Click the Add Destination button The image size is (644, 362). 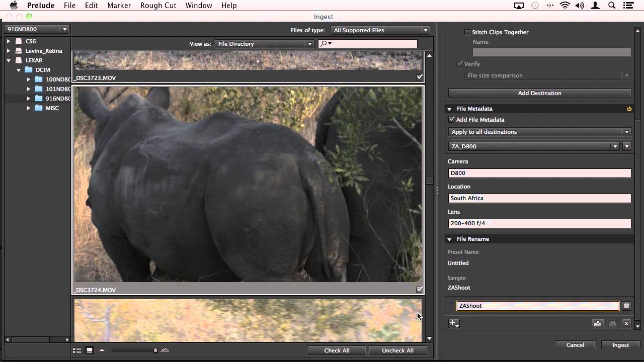pos(539,93)
